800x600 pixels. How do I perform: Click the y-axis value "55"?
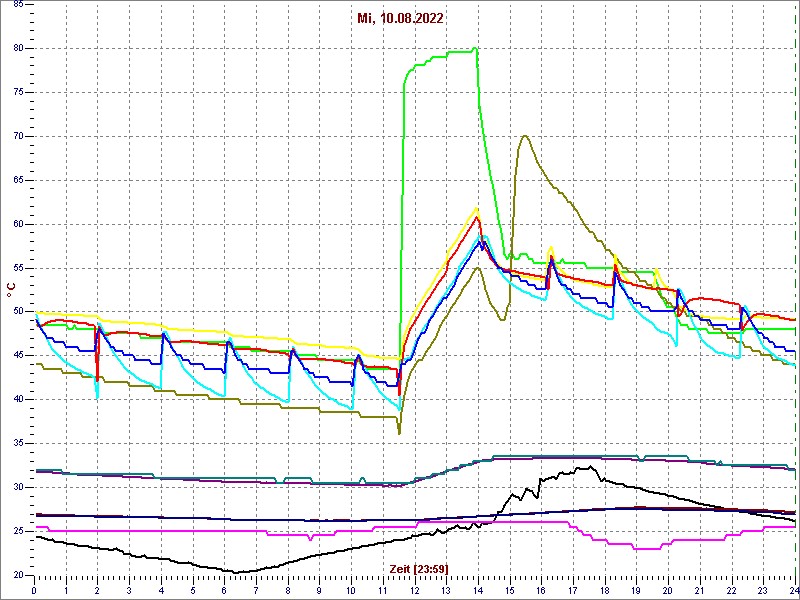coord(17,268)
